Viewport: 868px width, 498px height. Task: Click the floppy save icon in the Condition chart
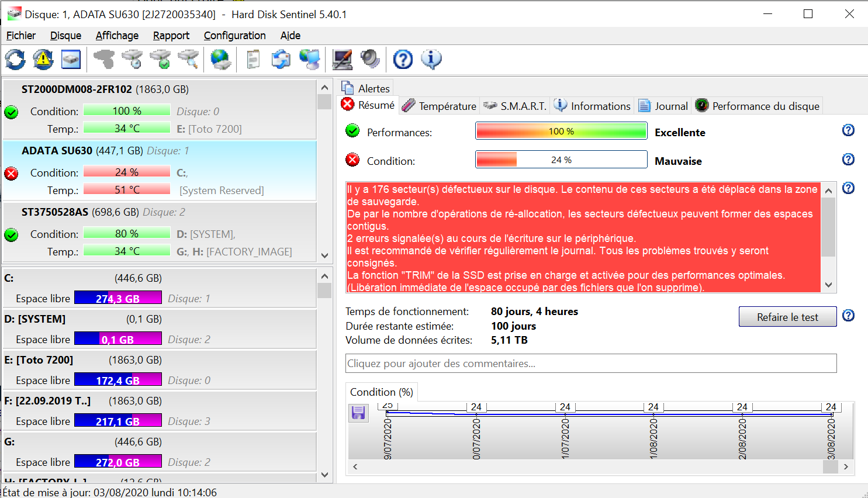pyautogui.click(x=358, y=413)
